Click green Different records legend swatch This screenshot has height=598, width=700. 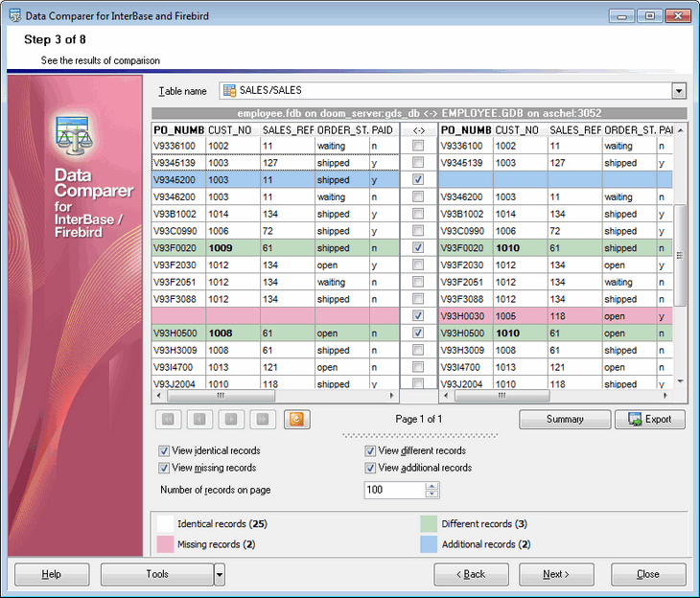point(429,524)
